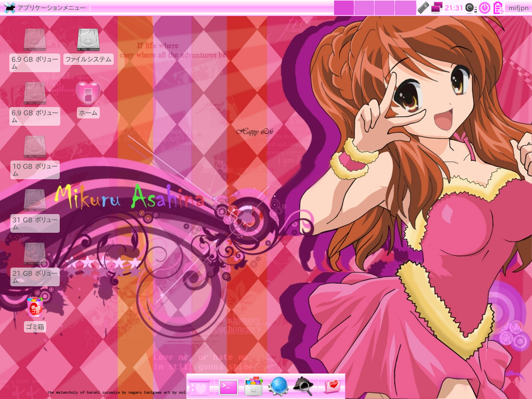
Task: Click the 21:31 clock
Action: pos(454,7)
